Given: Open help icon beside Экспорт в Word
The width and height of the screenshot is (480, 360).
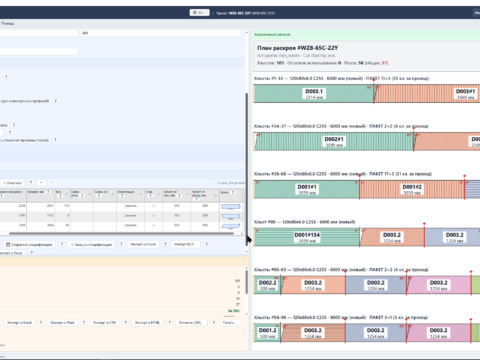Looking at the screenshot, I should pyautogui.click(x=83, y=323).
